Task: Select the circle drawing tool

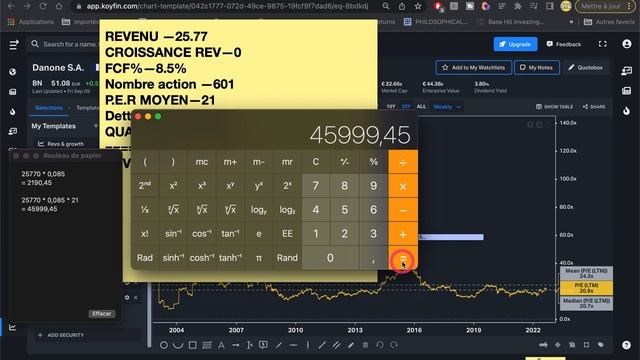Action: tap(164, 345)
